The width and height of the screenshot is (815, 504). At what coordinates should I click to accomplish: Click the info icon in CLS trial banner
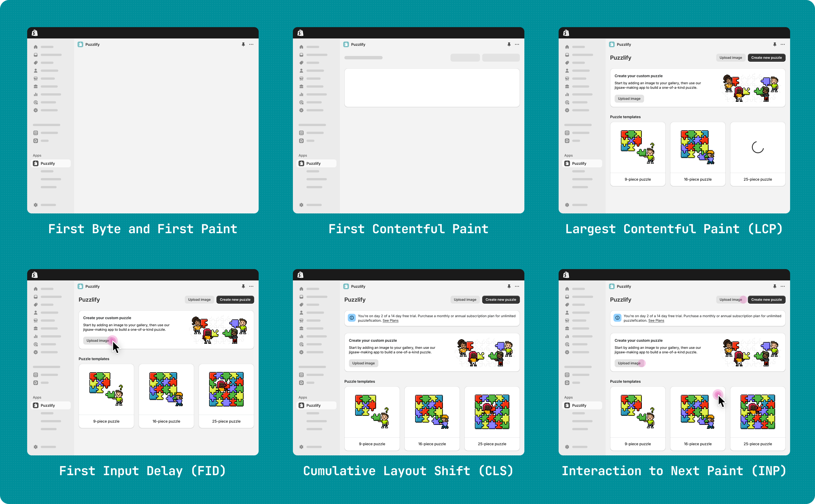click(352, 318)
